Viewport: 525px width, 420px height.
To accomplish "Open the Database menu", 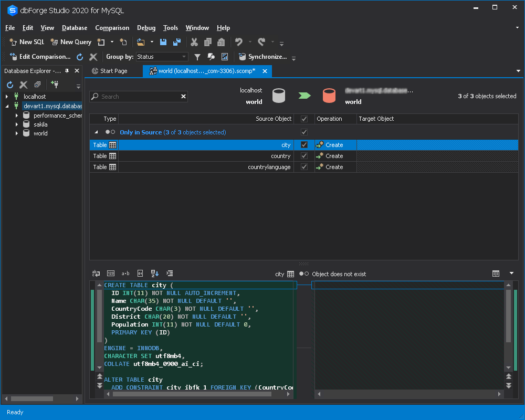I will pyautogui.click(x=75, y=28).
